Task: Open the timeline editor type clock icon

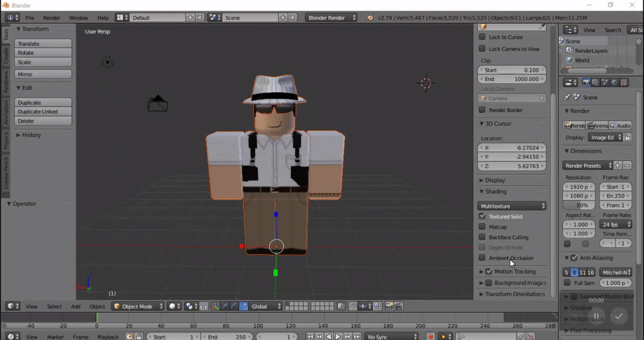Action: (13, 336)
